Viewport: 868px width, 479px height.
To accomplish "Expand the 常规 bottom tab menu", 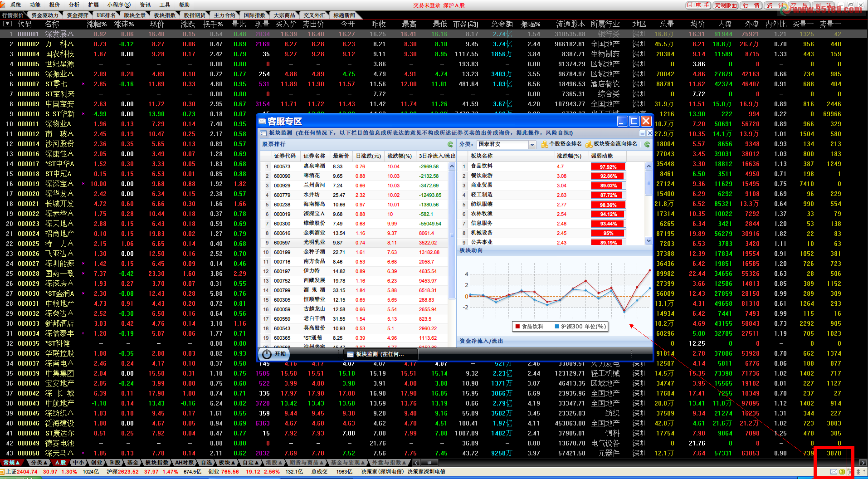I will point(12,463).
